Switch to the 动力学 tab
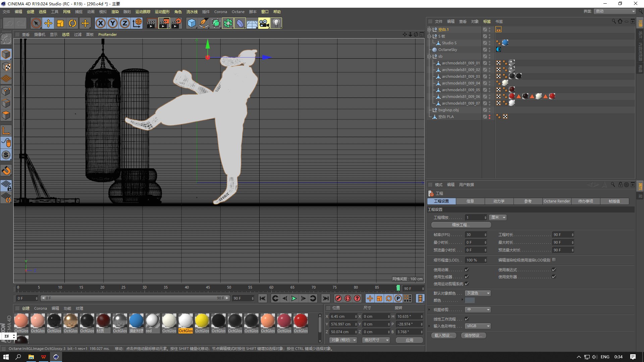Viewport: 644px width, 362px height. pos(499,201)
